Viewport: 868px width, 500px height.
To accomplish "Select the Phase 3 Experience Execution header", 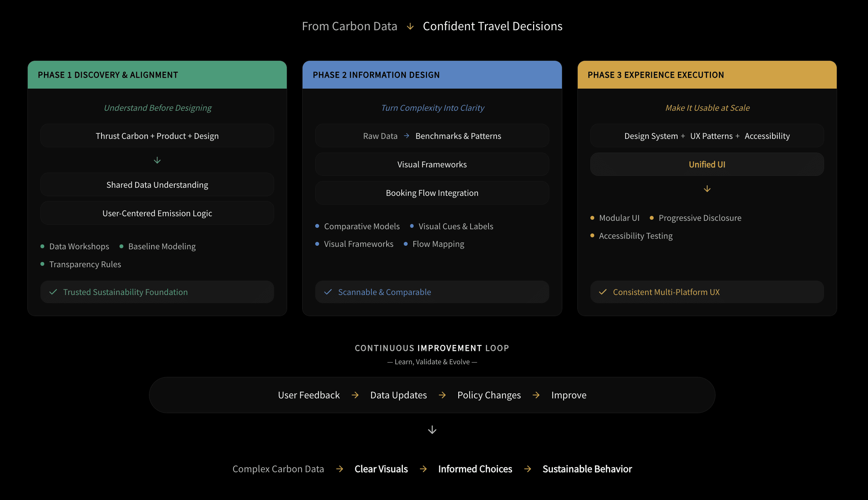I will coord(707,75).
